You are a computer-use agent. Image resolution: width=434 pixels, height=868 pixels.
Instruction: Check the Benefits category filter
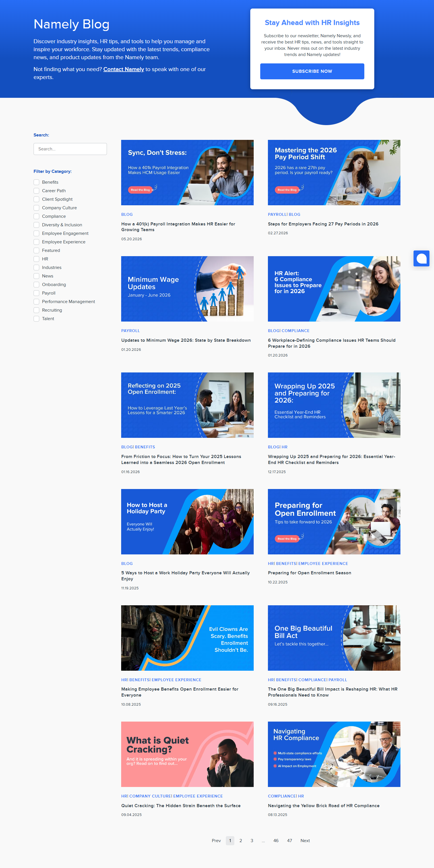point(36,182)
